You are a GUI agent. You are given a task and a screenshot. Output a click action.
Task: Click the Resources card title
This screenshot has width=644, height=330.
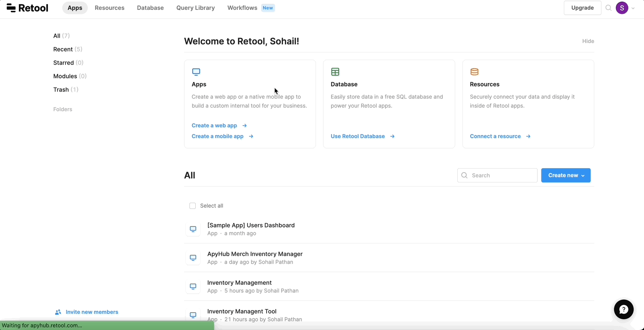tap(485, 84)
